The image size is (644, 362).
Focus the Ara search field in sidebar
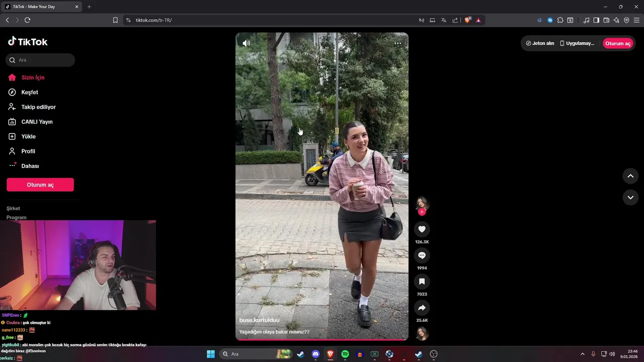[x=40, y=60]
